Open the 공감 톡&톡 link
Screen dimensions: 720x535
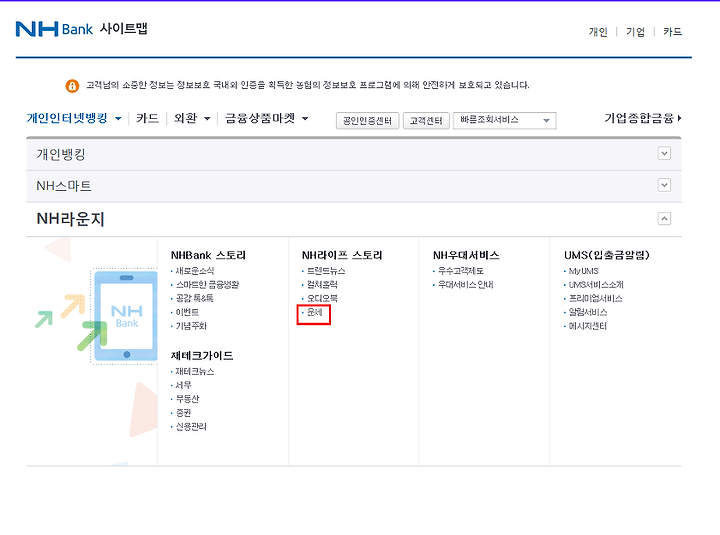[x=194, y=298]
